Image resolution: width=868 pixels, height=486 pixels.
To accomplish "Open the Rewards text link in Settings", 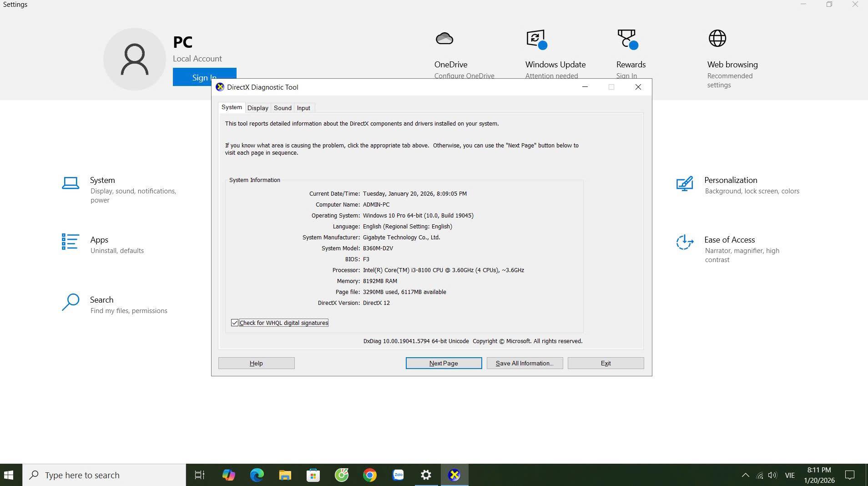I will pyautogui.click(x=631, y=65).
